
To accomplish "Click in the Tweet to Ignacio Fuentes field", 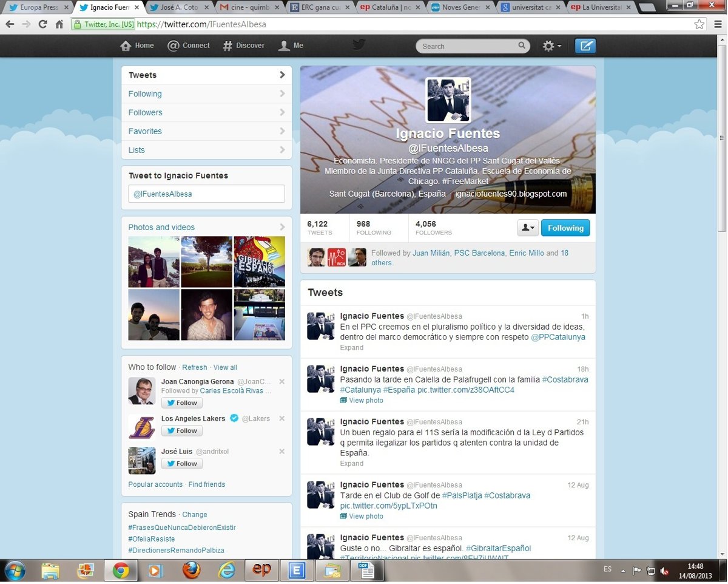I will tap(206, 194).
